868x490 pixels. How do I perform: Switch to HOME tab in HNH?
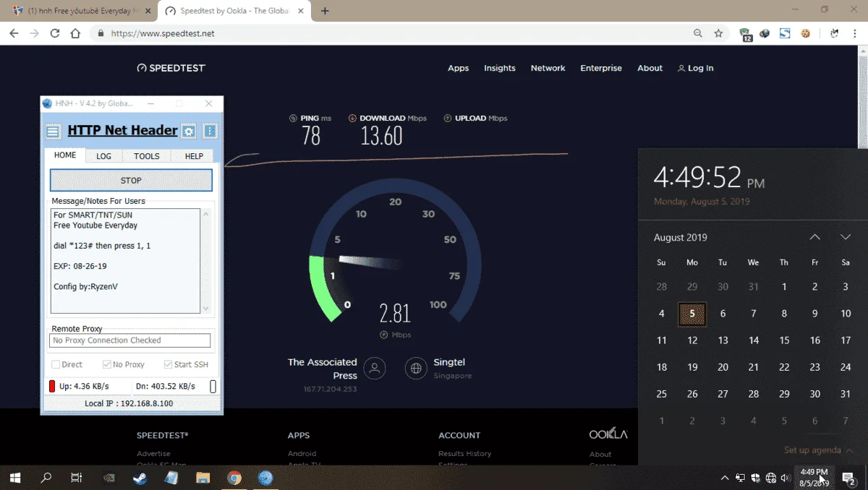point(65,155)
